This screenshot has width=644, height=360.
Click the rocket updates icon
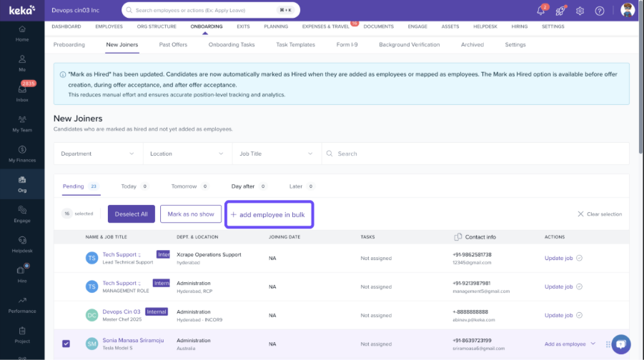point(560,11)
